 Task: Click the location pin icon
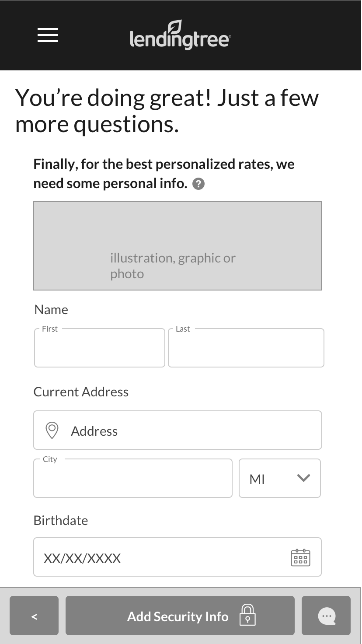pos(52,430)
